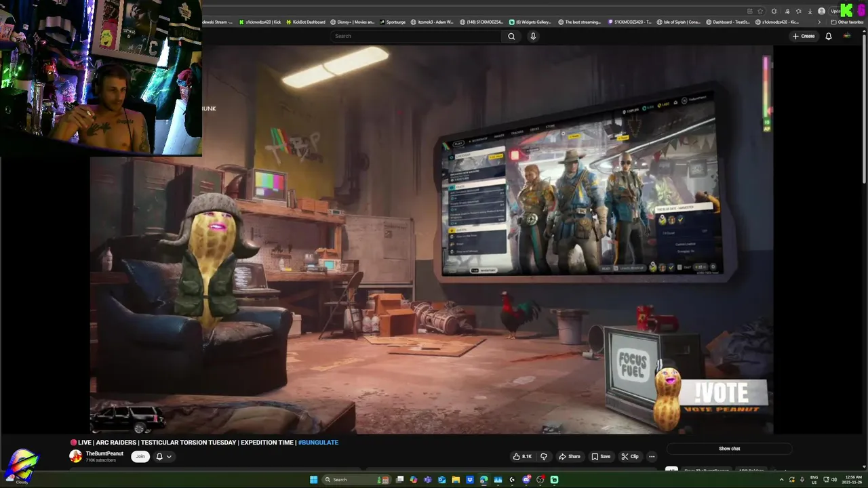
Task: Open Kick s1ckmodzs420 bookmark
Action: [x=260, y=22]
